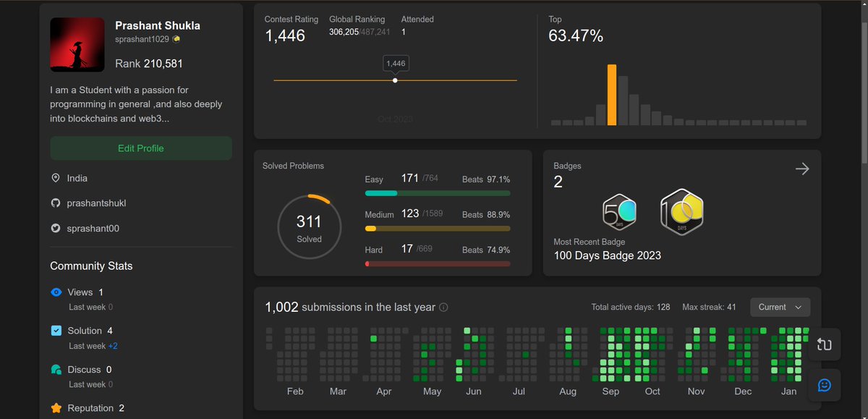Click the orange bar in rating histogram
Image resolution: width=868 pixels, height=419 pixels.
pyautogui.click(x=612, y=95)
